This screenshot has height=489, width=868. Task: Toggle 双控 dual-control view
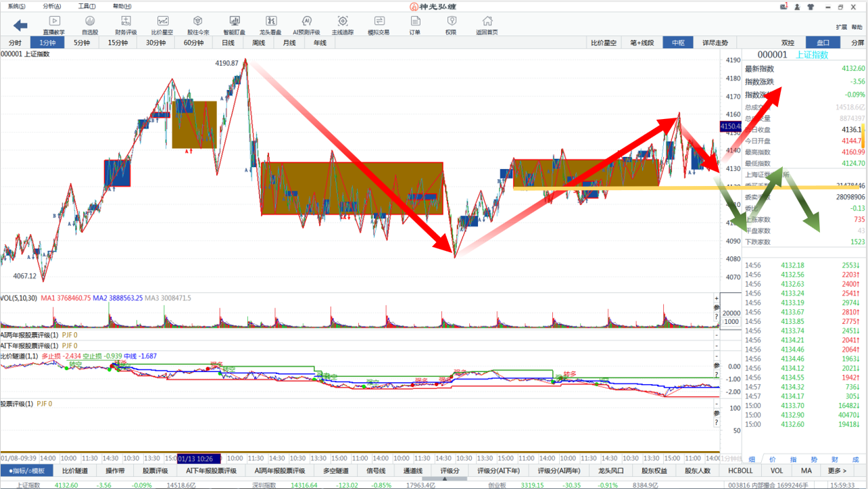coord(788,43)
